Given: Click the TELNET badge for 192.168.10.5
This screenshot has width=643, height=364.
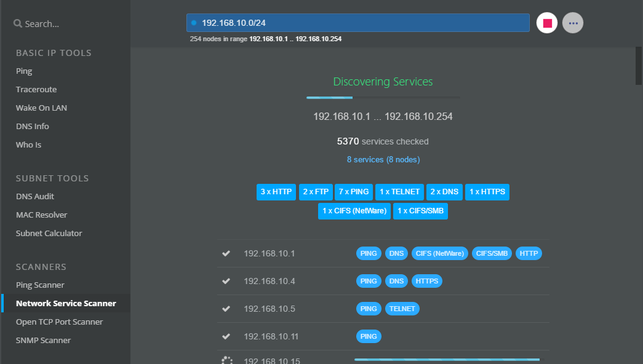Looking at the screenshot, I should tap(402, 308).
